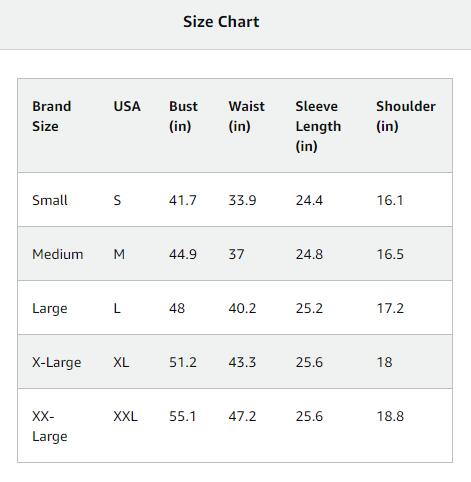Select the Small size row label
The width and height of the screenshot is (471, 482).
50,200
